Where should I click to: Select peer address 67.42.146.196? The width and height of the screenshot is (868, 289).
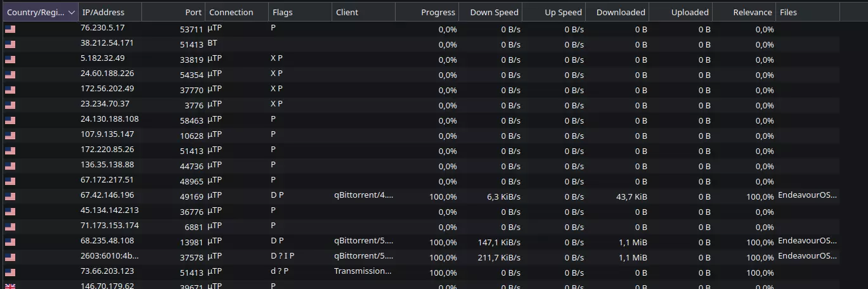click(107, 195)
